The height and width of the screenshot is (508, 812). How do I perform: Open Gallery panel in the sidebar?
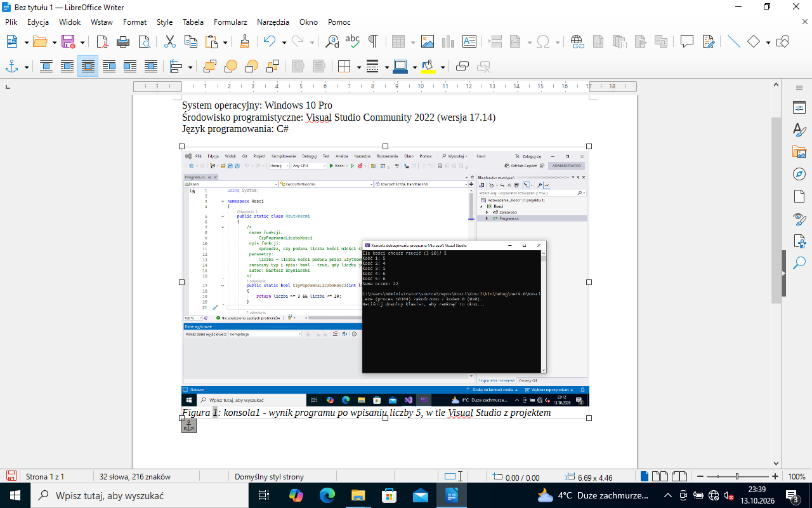coord(799,152)
